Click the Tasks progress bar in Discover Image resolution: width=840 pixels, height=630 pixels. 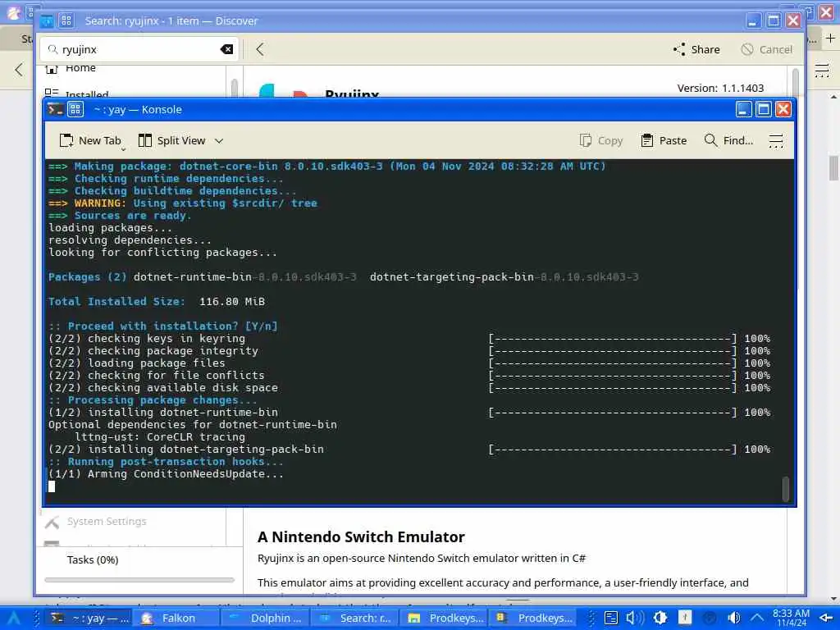point(139,580)
